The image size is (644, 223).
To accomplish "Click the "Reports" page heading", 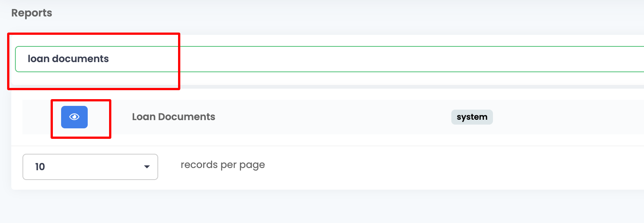I will tap(32, 13).
